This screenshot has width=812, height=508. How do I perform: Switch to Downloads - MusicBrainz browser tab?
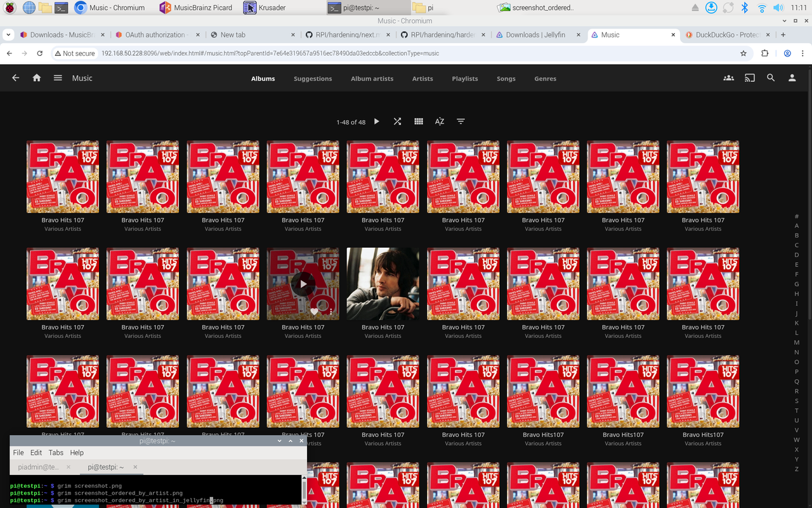(62, 35)
